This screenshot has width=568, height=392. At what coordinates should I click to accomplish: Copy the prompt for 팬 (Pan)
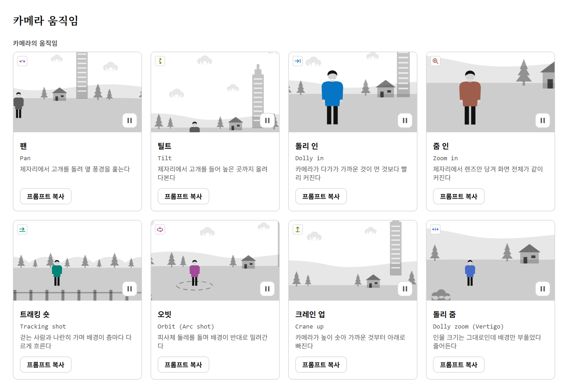[46, 196]
